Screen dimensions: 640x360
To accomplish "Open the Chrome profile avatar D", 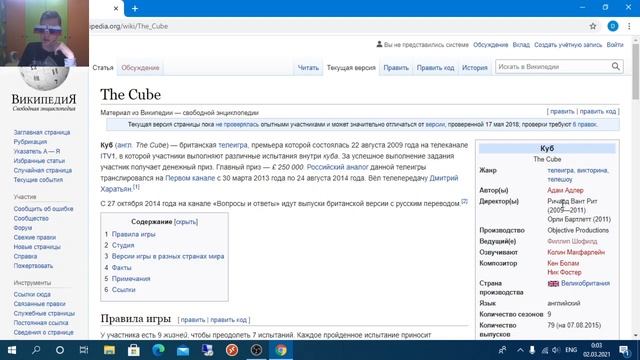I will 612,26.
